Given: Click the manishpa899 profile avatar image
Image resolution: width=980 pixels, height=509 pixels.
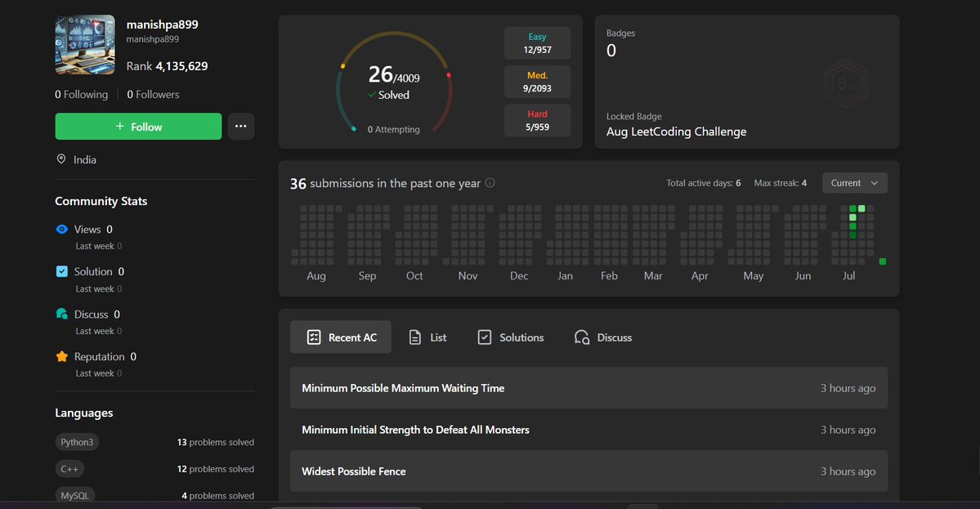Looking at the screenshot, I should [x=85, y=45].
